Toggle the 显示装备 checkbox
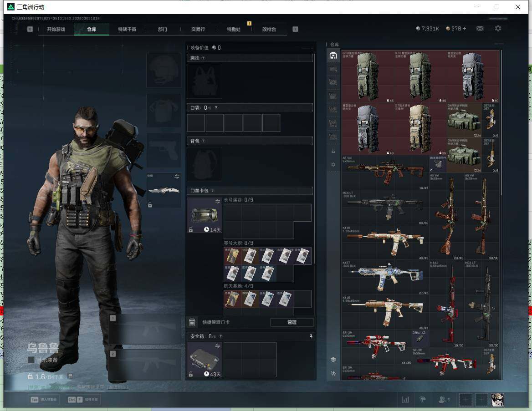Image resolution: width=532 pixels, height=411 pixels. pyautogui.click(x=31, y=360)
